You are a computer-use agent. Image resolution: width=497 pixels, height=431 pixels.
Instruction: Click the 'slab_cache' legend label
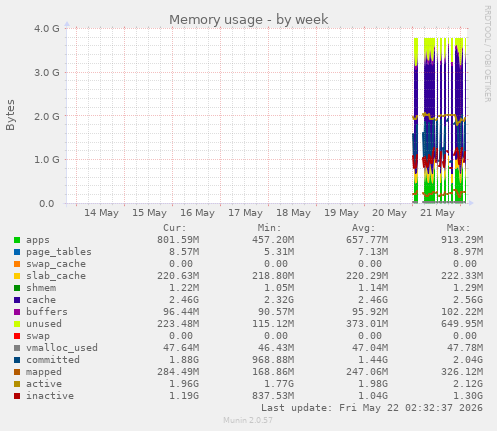click(x=56, y=276)
